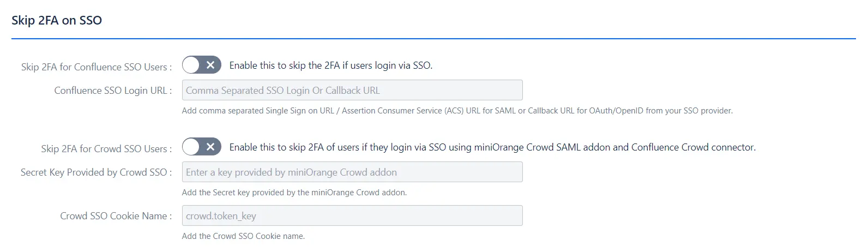
Task: Click the 'Skip 2FA for Crowd SSO Users' label
Action: tap(106, 149)
